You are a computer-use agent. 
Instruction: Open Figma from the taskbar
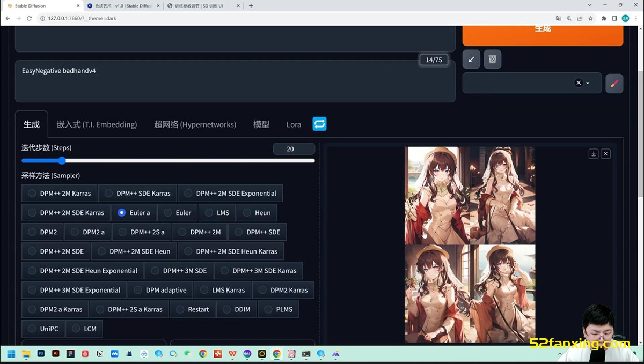tap(70, 354)
